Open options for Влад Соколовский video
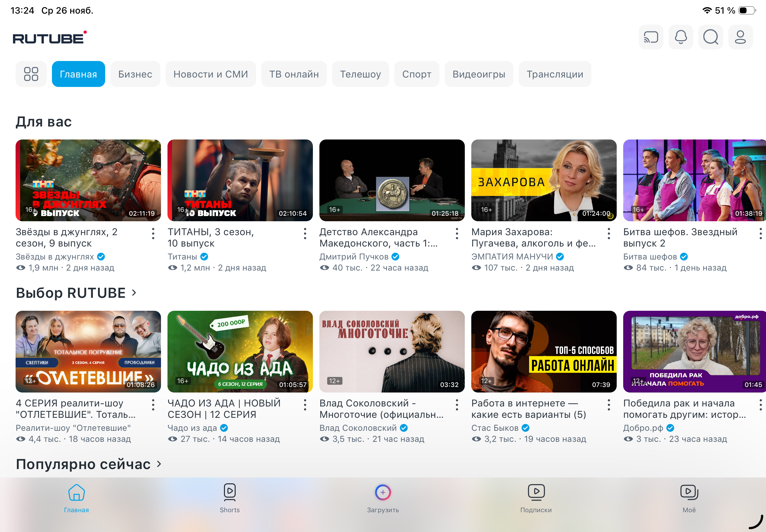The height and width of the screenshot is (532, 766). [457, 405]
